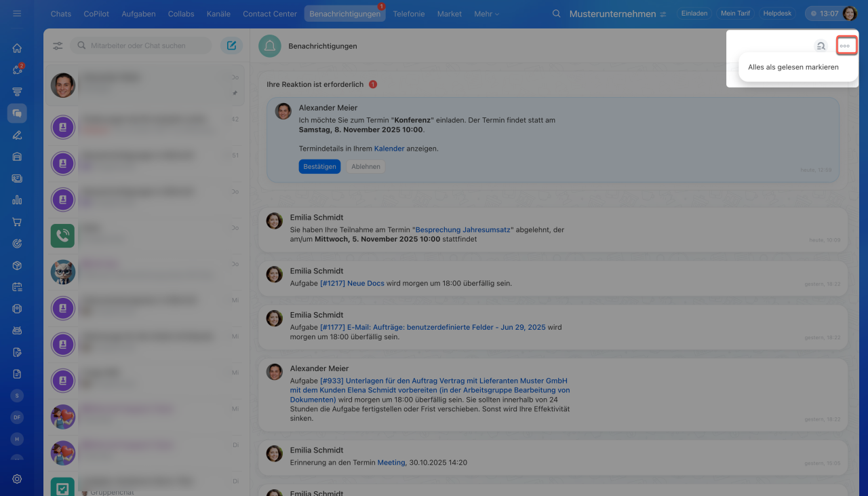Image resolution: width=868 pixels, height=496 pixels.
Task: Open the Helpdesk button
Action: [x=778, y=14]
